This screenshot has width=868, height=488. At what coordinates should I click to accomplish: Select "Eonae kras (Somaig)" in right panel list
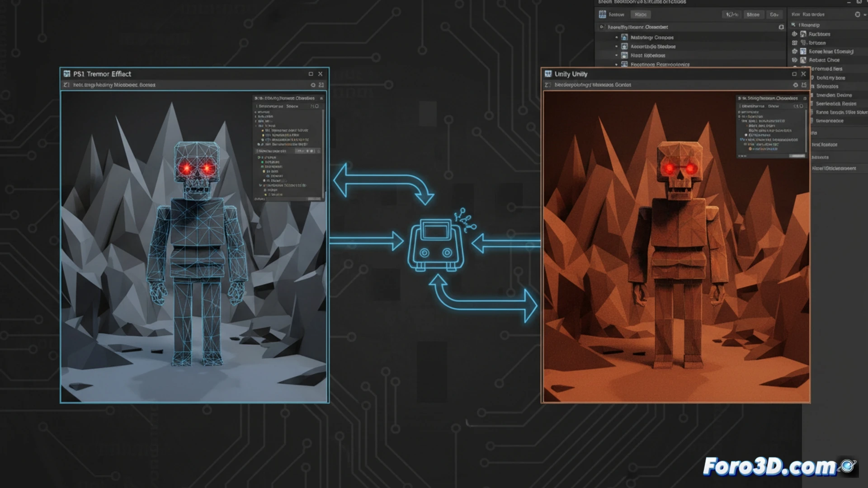[x=831, y=52]
